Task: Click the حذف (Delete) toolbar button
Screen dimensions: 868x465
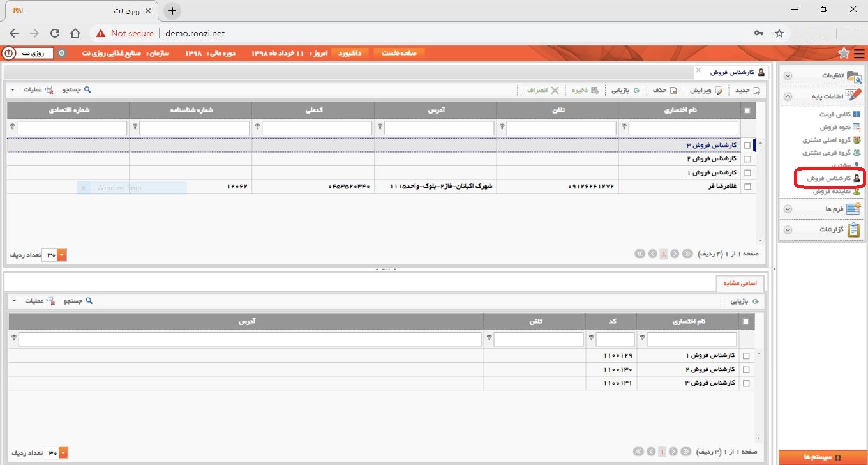Action: 665,90
